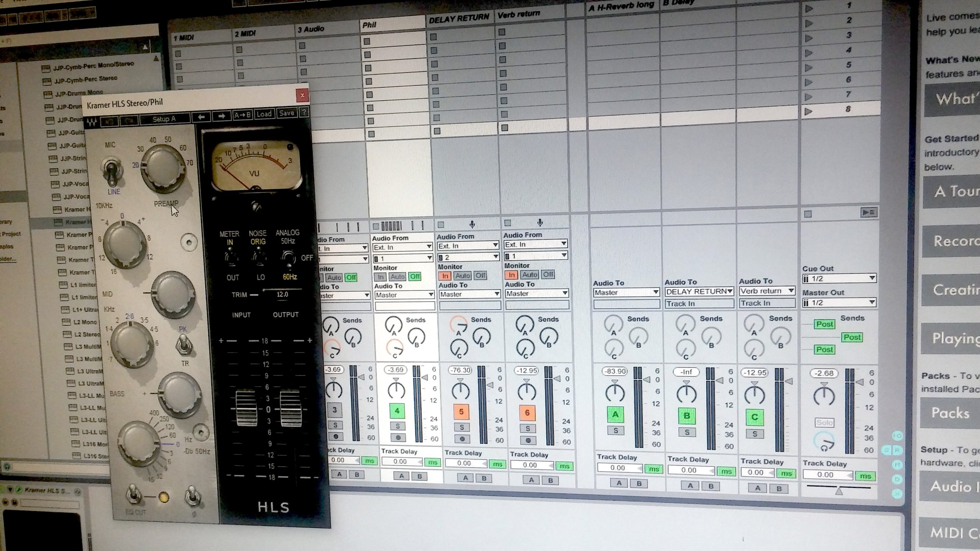Image resolution: width=980 pixels, height=551 pixels.
Task: Launch scene 8 play triangle
Action: click(x=808, y=111)
